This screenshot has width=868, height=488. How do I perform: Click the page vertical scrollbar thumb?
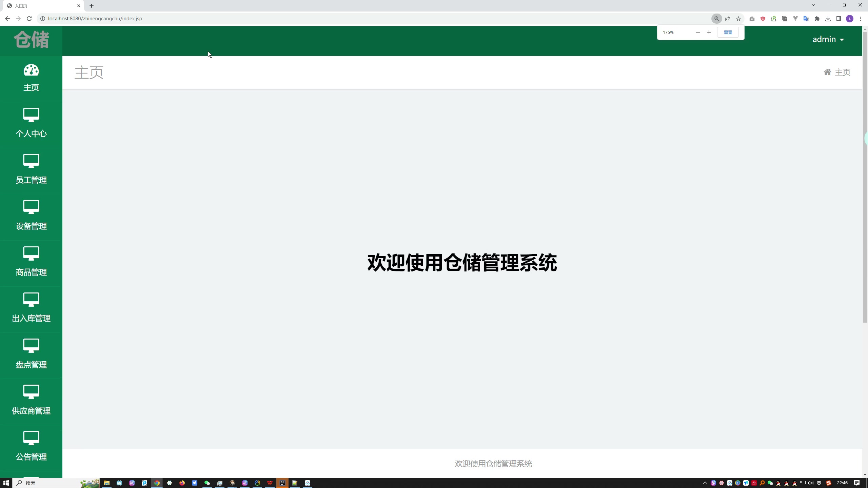tap(865, 177)
